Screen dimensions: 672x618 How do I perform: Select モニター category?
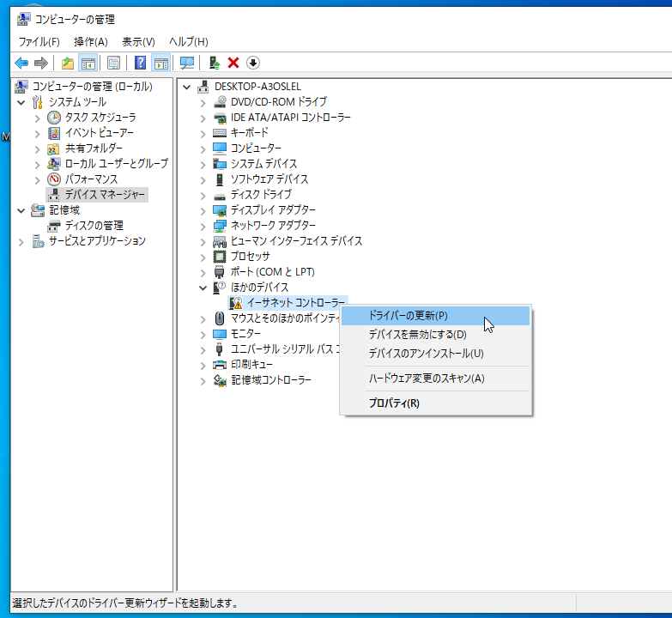[x=245, y=334]
